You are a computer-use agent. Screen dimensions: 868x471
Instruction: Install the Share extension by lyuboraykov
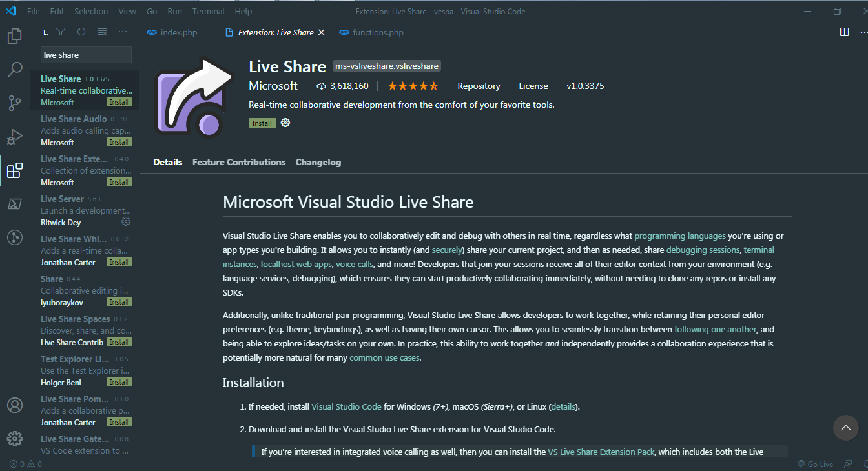point(119,302)
